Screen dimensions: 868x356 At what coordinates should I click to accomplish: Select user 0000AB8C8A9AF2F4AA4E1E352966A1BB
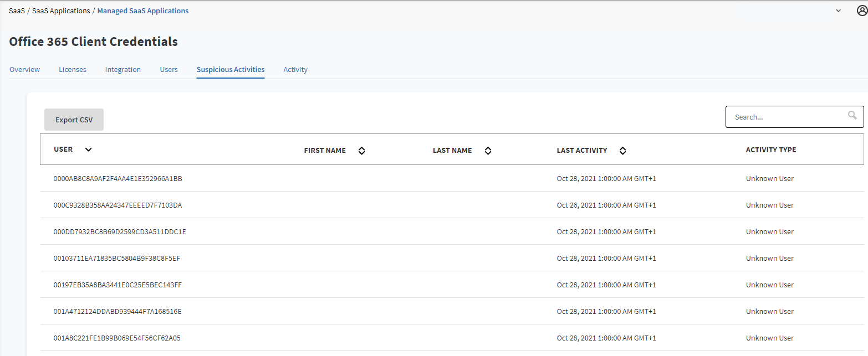(118, 178)
